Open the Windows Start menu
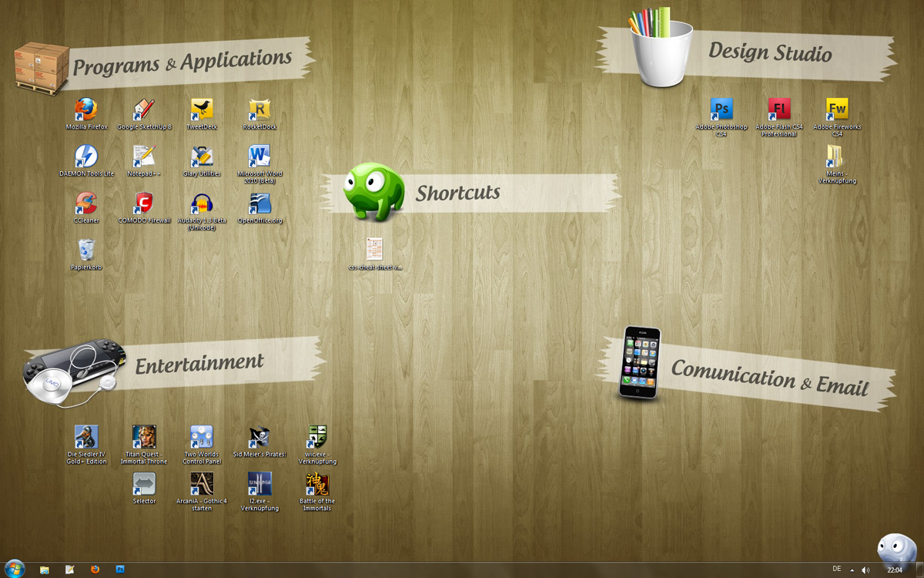Viewport: 924px width, 578px height. tap(15, 569)
